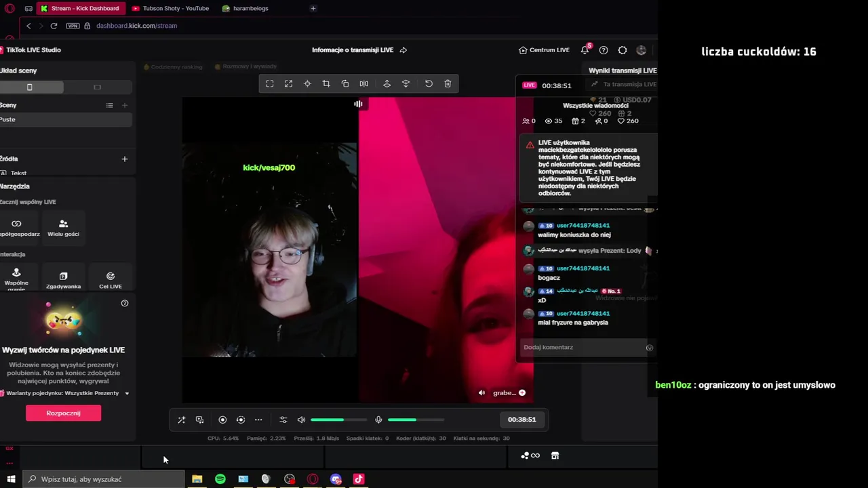This screenshot has width=868, height=488.
Task: Delete the source with the trash icon
Action: tap(448, 83)
